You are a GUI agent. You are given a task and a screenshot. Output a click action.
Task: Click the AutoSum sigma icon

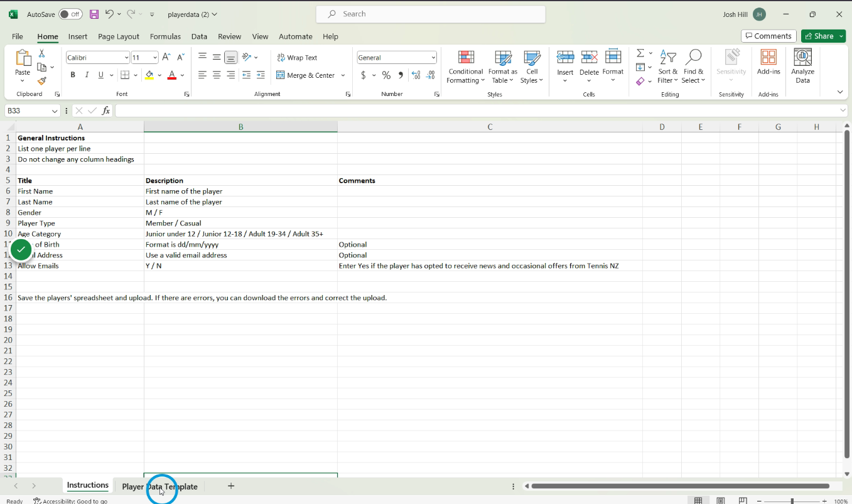[640, 53]
